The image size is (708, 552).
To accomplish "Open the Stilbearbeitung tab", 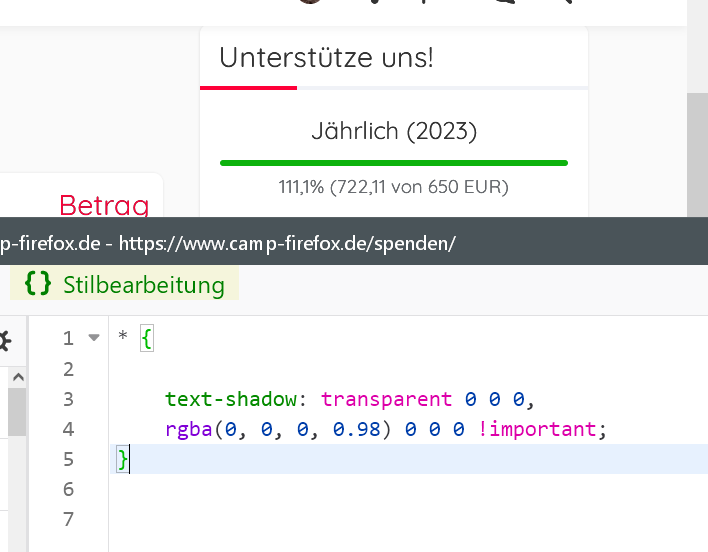I will (125, 284).
